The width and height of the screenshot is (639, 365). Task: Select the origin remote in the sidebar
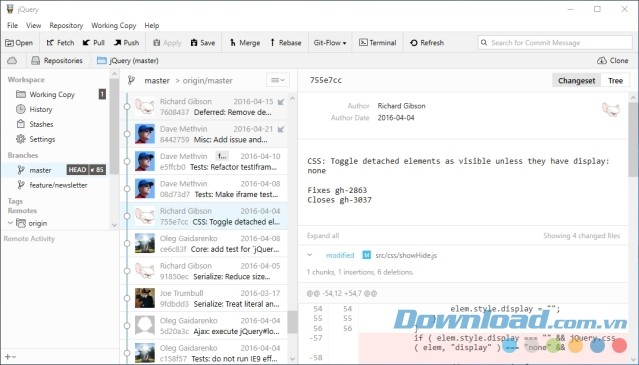point(37,223)
